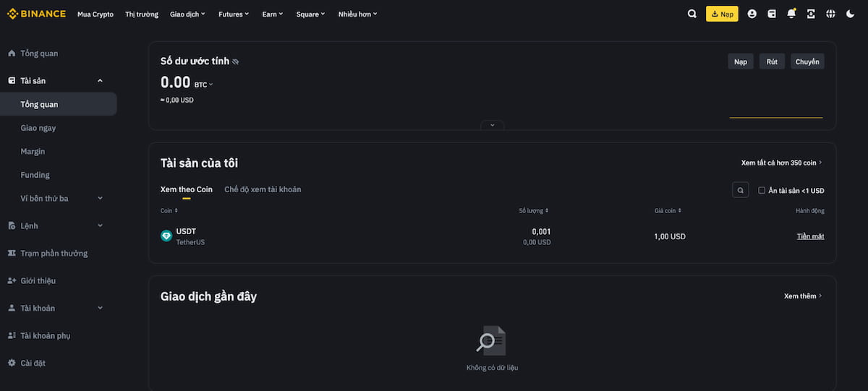The height and width of the screenshot is (391, 868).
Task: Expand the balance panel chevron
Action: [492, 125]
